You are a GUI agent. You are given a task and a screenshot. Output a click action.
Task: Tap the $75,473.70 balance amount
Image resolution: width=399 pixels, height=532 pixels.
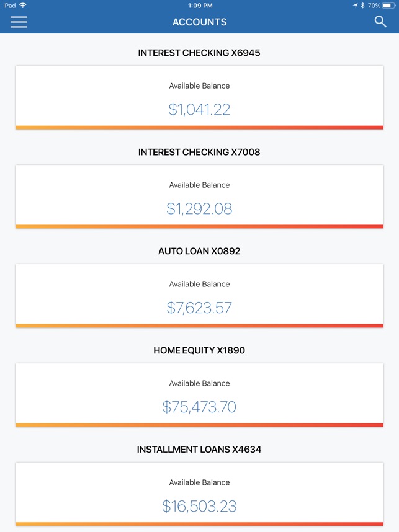tap(199, 407)
